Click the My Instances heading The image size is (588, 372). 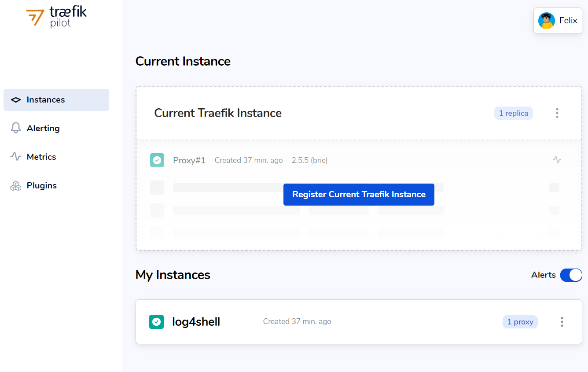173,275
